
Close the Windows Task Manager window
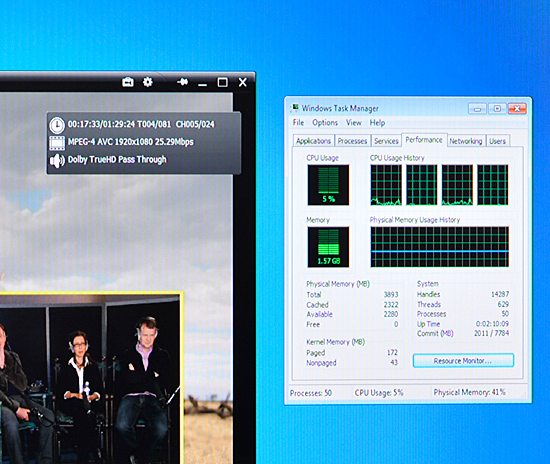pos(517,109)
